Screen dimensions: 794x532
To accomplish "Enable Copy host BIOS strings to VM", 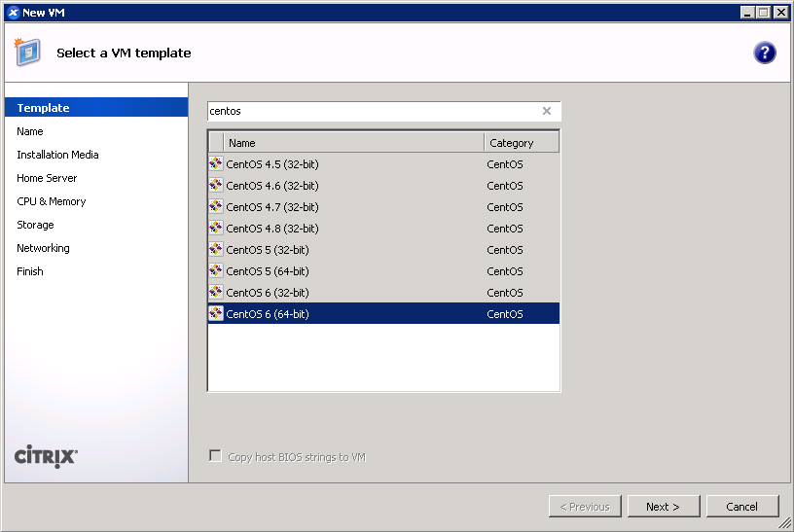I will click(x=215, y=455).
